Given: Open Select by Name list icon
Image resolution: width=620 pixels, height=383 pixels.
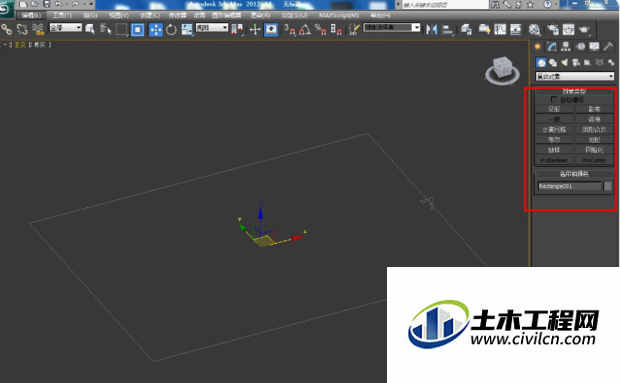Looking at the screenshot, I should pos(106,29).
